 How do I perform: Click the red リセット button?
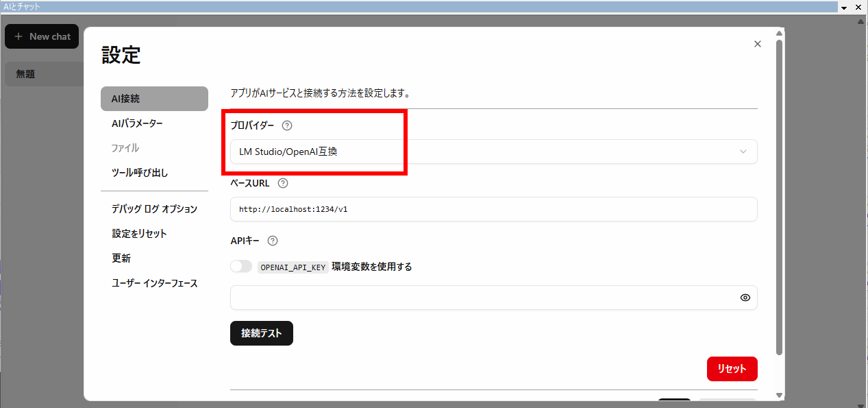[732, 369]
